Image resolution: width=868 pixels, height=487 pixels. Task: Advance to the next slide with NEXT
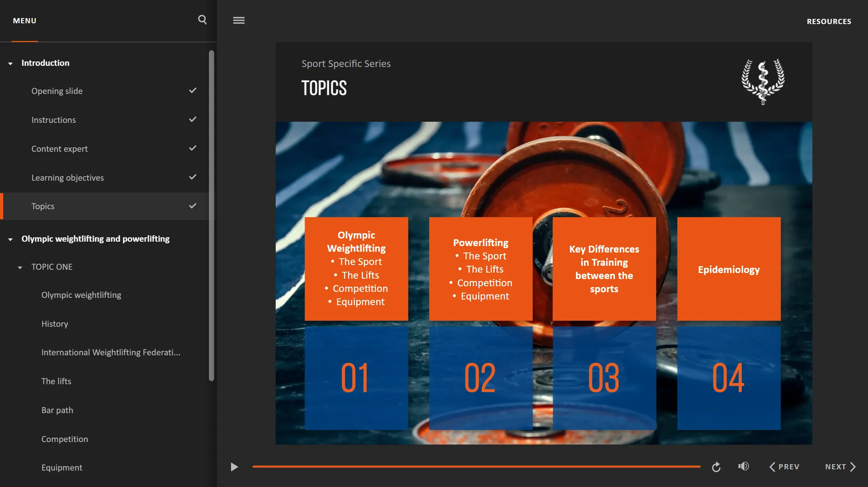tap(840, 467)
